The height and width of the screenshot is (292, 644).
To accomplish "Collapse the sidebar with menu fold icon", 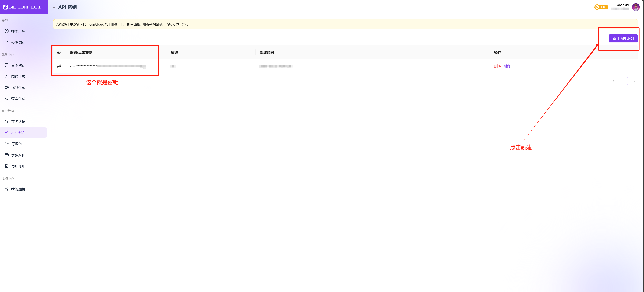I will 54,7.
